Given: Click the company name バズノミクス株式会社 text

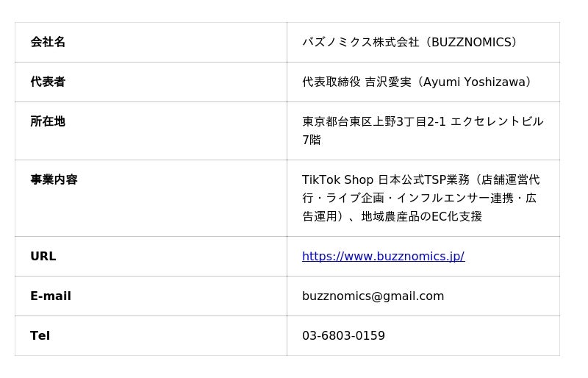Looking at the screenshot, I should 361,42.
